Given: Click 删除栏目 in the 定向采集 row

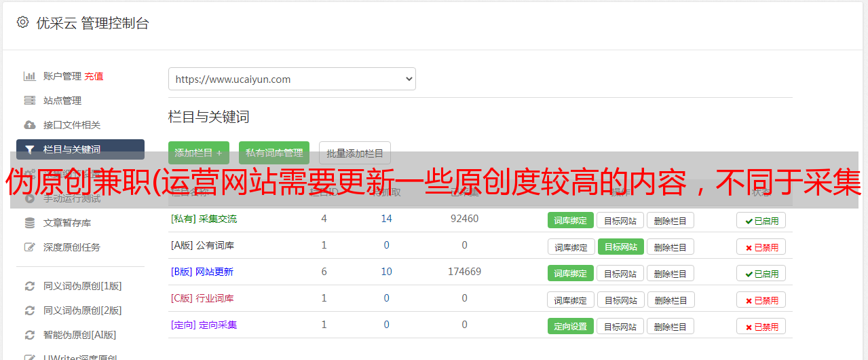Looking at the screenshot, I should coord(671,326).
